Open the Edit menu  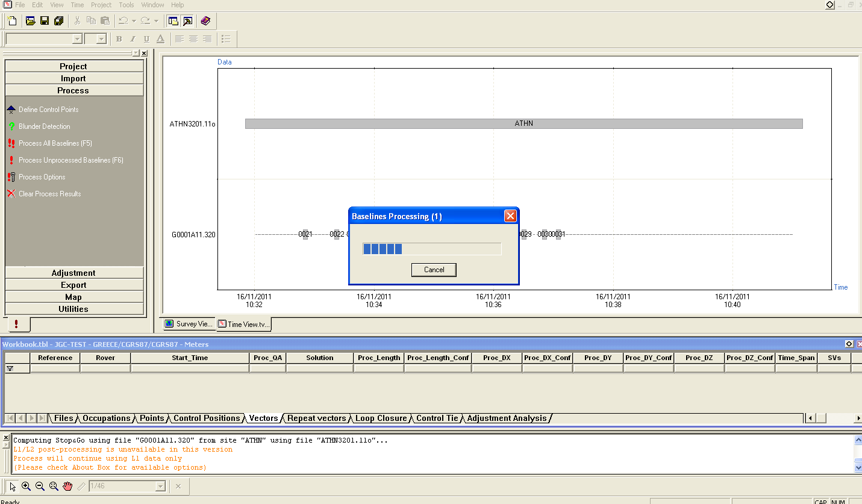tap(37, 5)
